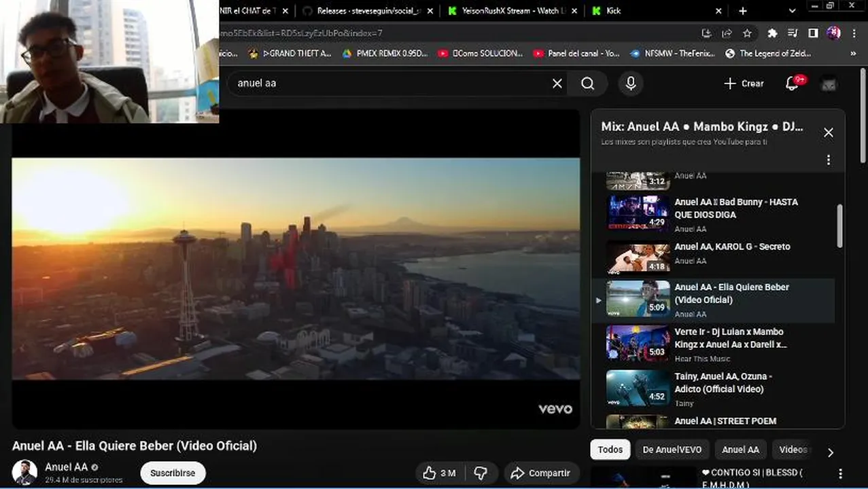
Task: Close the Releases stevesequin tab
Action: pos(430,11)
